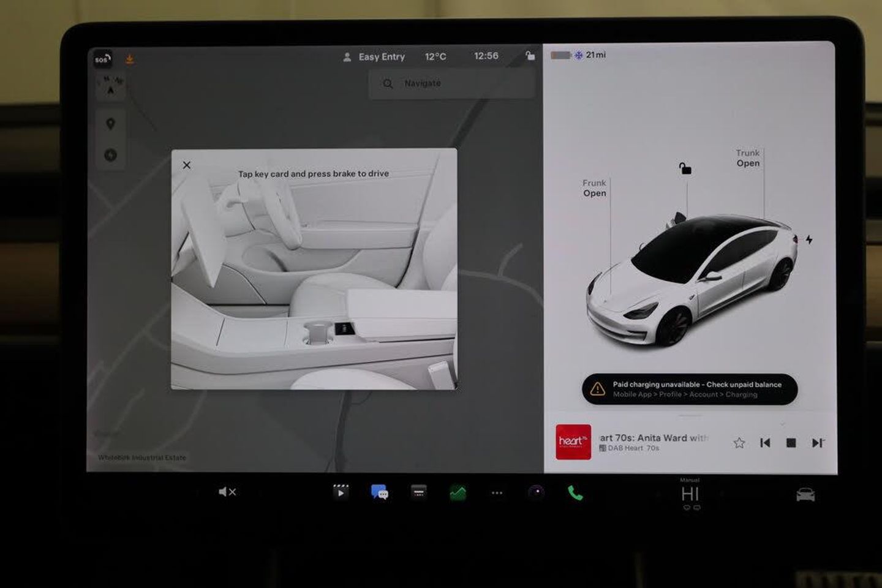Stop radio playback

(x=791, y=443)
